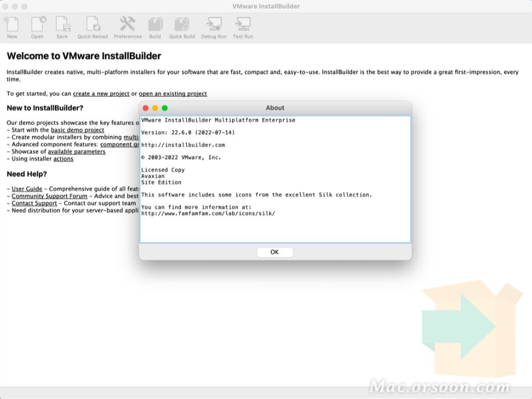The image size is (532, 399).
Task: Minimize the About dialog with yellow button
Action: click(x=155, y=108)
